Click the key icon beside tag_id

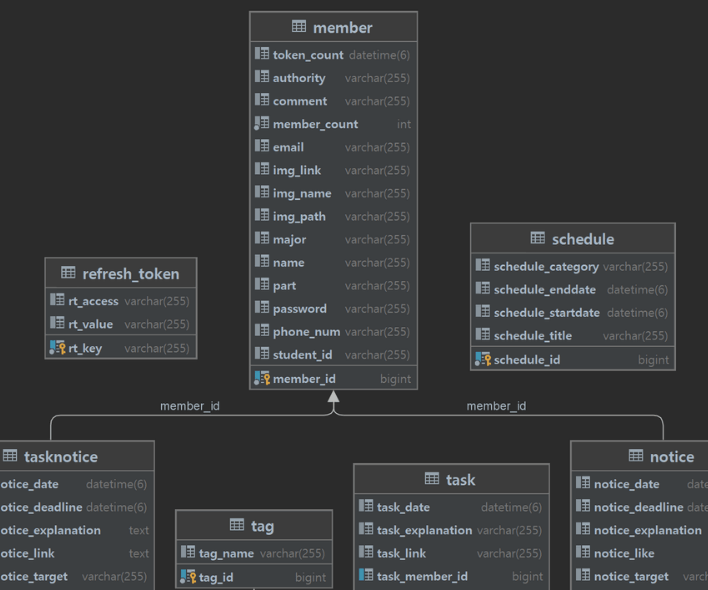[x=187, y=577]
